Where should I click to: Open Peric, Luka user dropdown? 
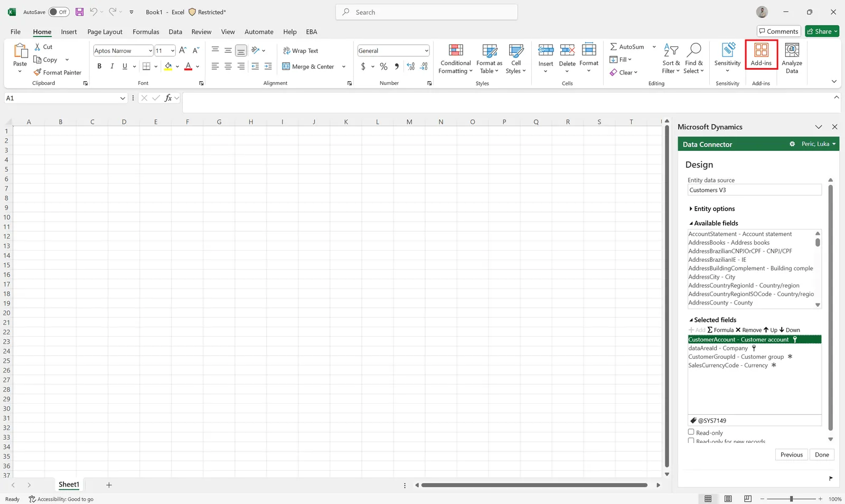819,144
